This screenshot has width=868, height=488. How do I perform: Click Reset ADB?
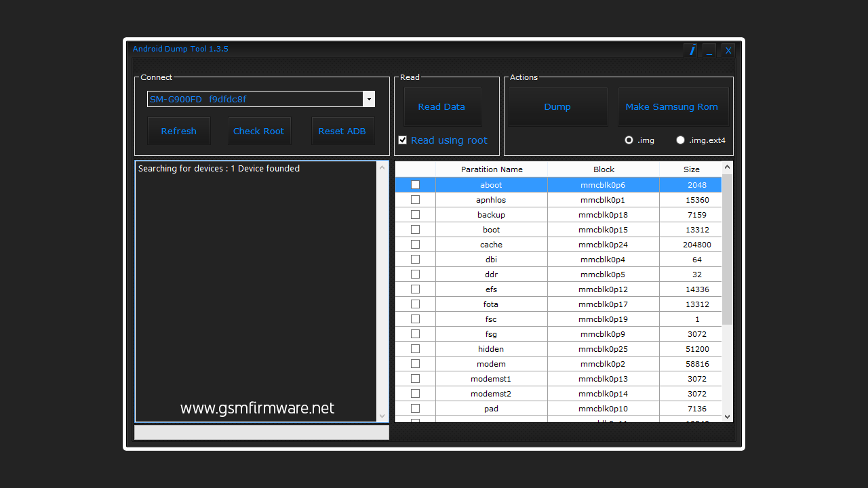tap(342, 131)
